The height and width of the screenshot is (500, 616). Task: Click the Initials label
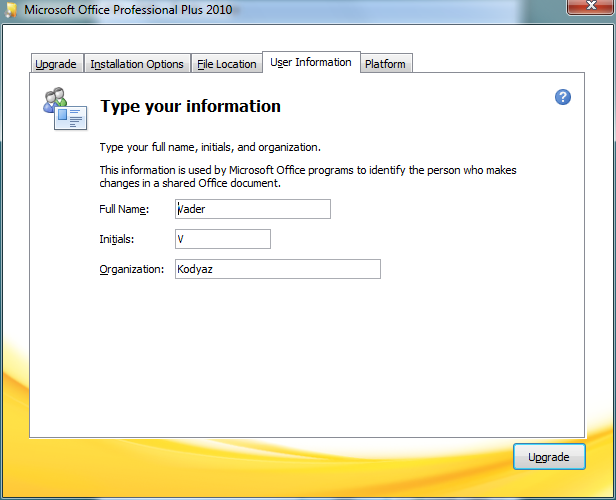click(117, 239)
